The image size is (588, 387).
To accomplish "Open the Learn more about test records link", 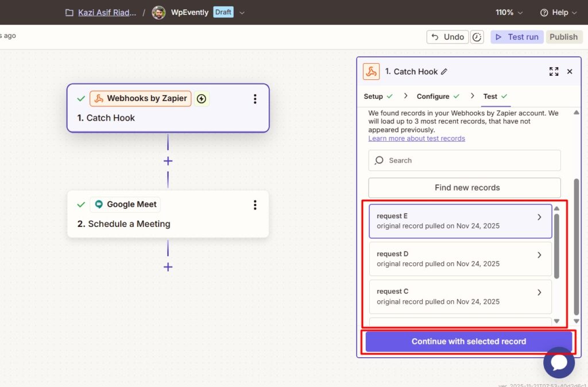I will coord(416,138).
